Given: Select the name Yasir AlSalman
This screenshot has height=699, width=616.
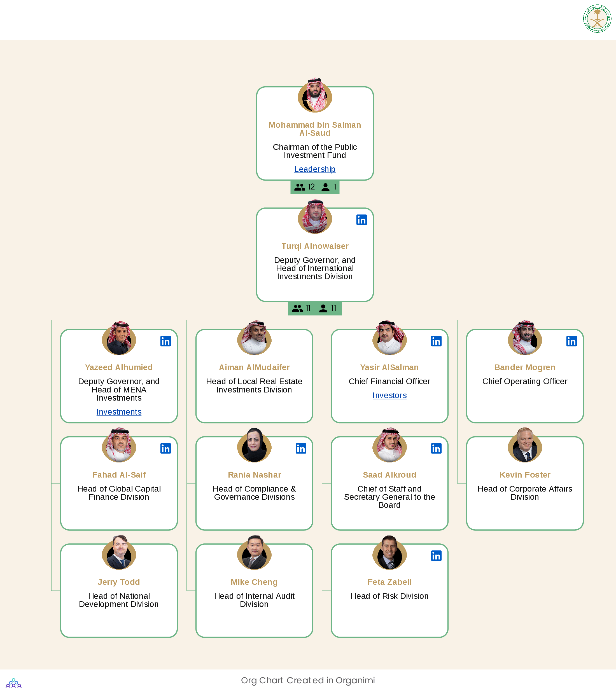Looking at the screenshot, I should pyautogui.click(x=389, y=367).
